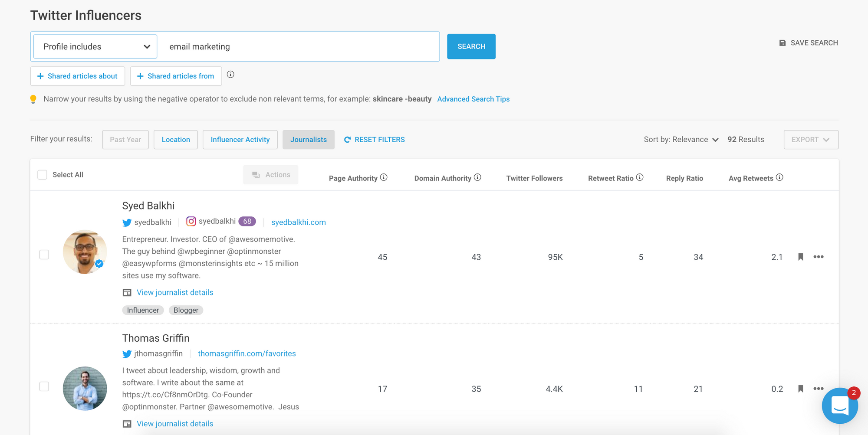Click Thomas Griffin's profile photo
This screenshot has height=435, width=868.
point(85,389)
